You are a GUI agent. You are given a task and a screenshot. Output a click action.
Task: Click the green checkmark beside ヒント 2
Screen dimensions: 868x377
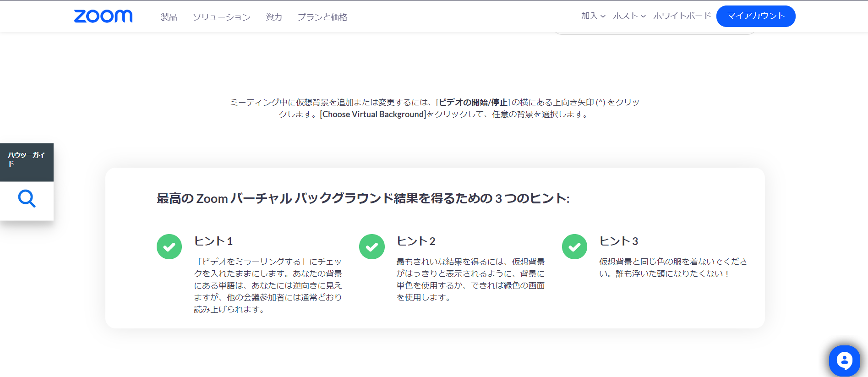[x=371, y=247]
